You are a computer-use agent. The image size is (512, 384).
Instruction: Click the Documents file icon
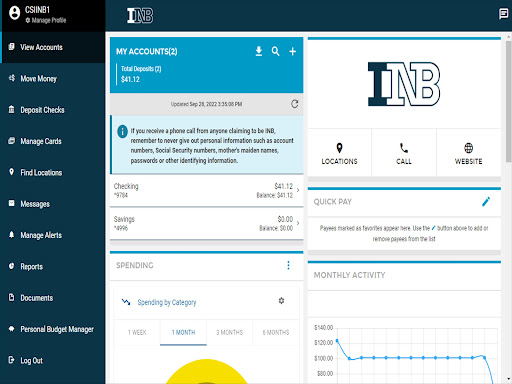(x=11, y=297)
